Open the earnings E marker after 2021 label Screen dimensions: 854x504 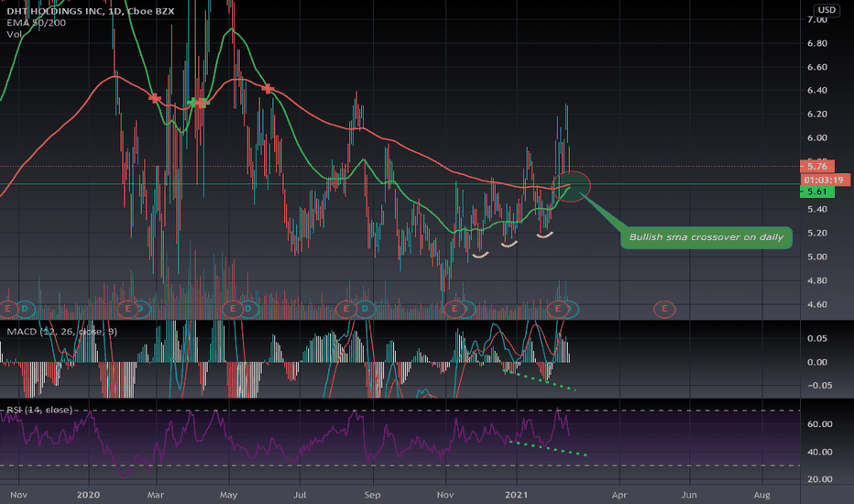click(x=557, y=310)
